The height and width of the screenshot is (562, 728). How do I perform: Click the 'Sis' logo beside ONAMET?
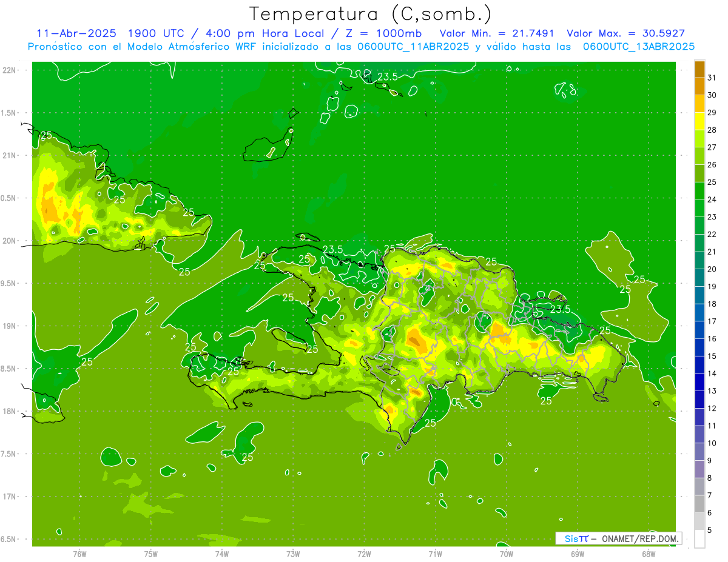[x=576, y=538]
